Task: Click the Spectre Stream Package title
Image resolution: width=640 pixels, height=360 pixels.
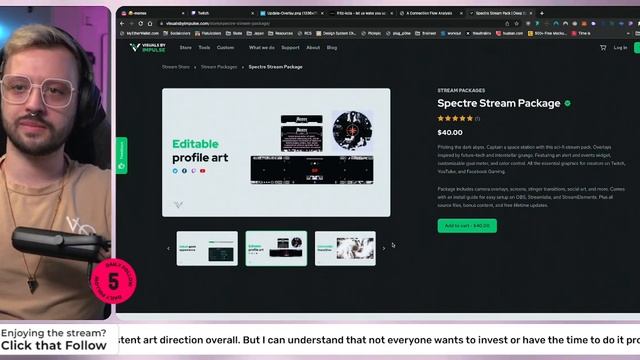Action: [499, 103]
